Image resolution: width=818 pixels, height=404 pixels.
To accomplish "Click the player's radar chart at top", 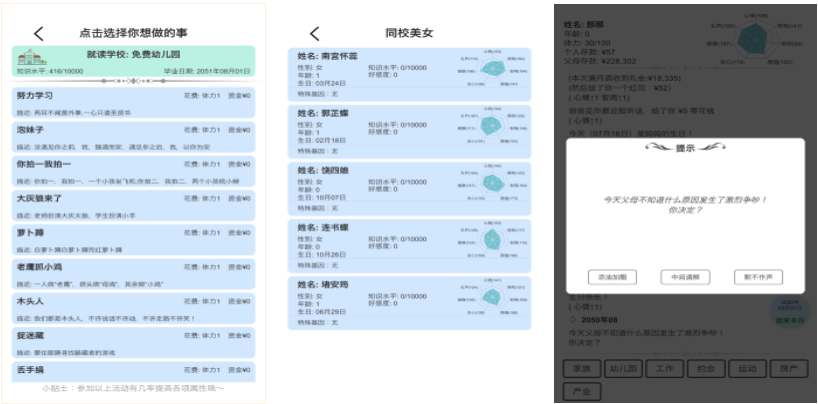I will tap(757, 38).
